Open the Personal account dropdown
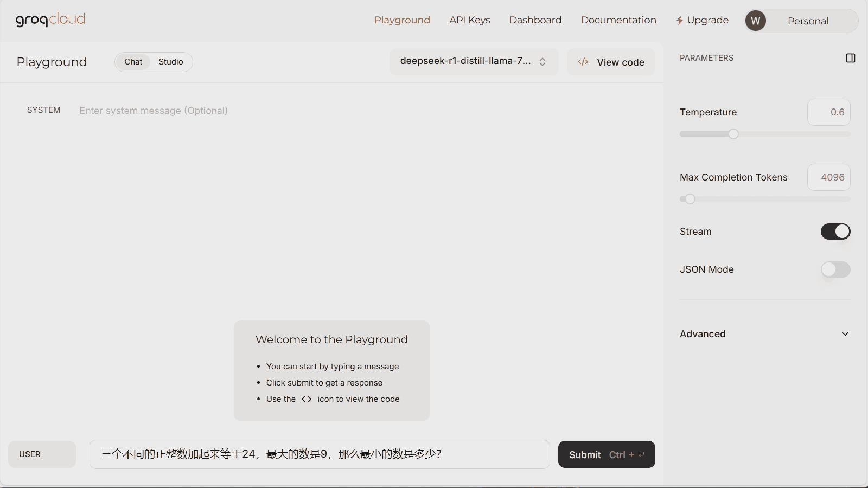The image size is (868, 488). point(808,21)
